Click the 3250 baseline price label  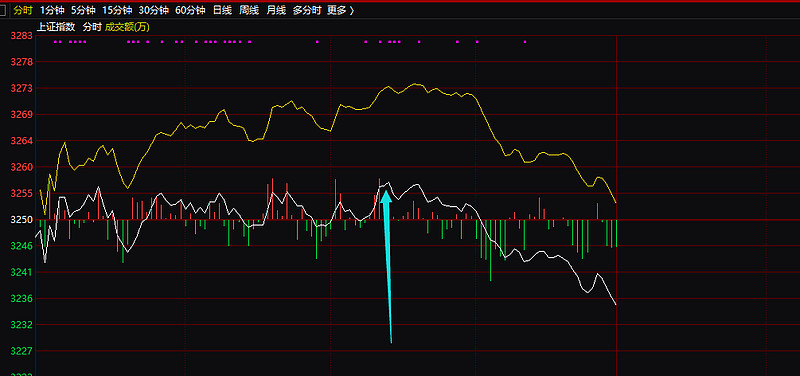pos(22,220)
